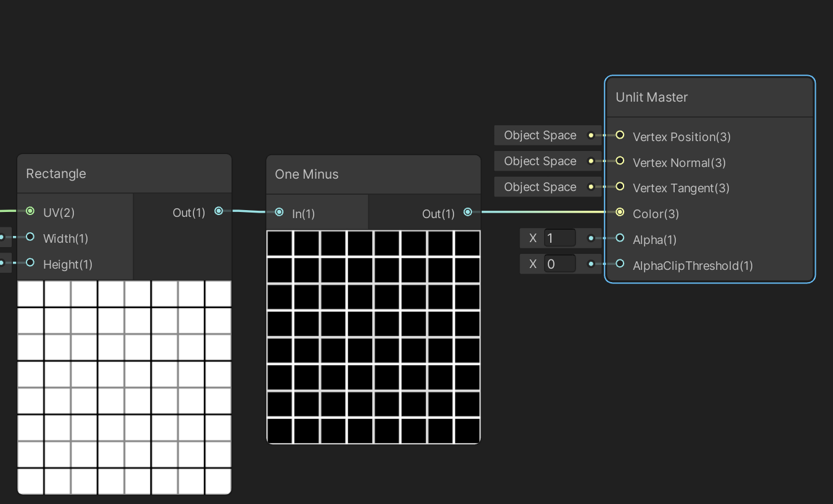Click the Out(1) output port of Rectangle node
This screenshot has width=833, height=504.
(x=219, y=211)
